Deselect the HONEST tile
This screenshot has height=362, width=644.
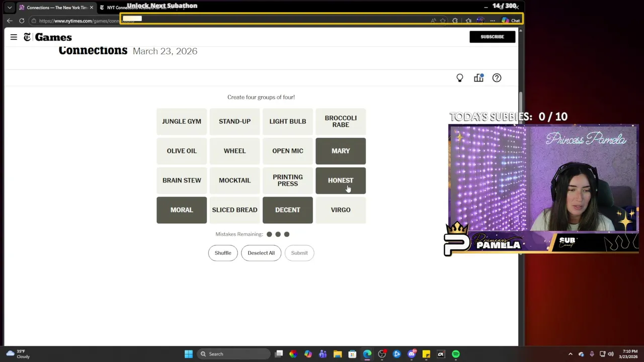[x=341, y=180]
